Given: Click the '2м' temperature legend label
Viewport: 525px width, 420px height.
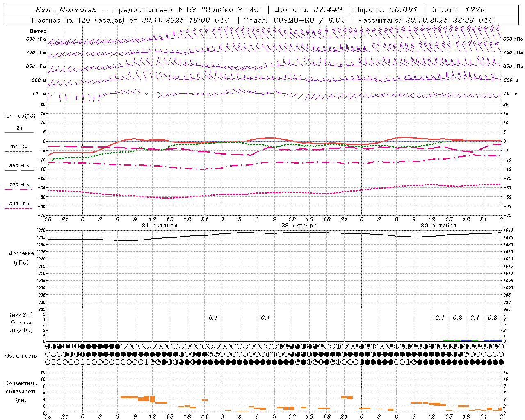Looking at the screenshot, I should [19, 128].
